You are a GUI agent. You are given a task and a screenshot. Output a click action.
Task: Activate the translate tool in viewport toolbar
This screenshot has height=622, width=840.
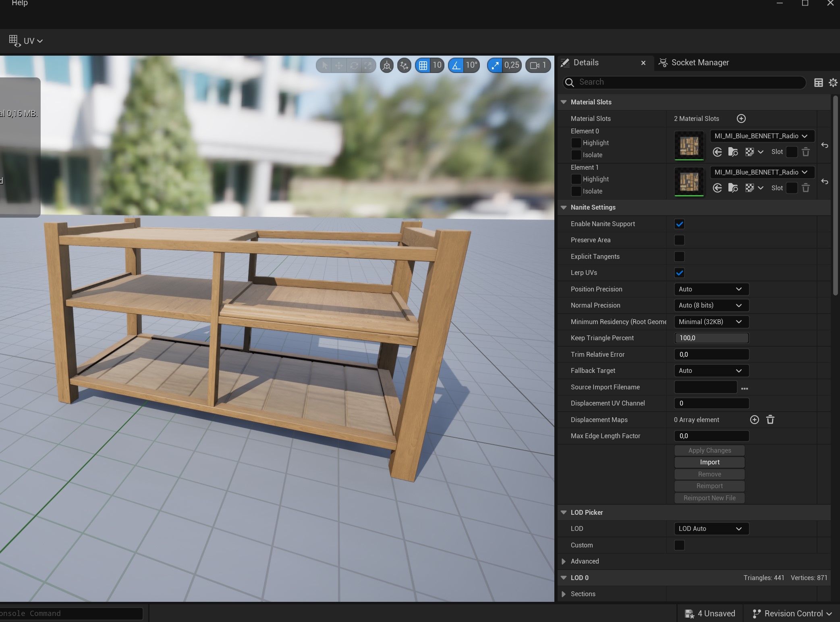point(339,65)
